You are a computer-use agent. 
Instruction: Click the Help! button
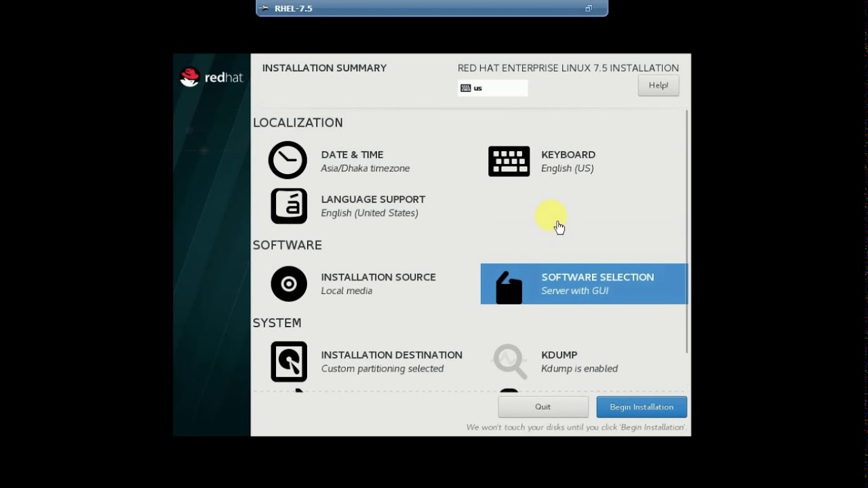(658, 85)
